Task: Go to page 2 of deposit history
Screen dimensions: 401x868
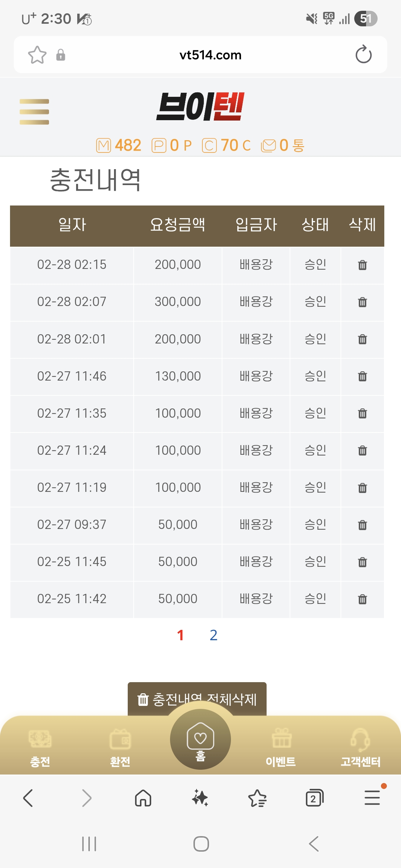Action: pyautogui.click(x=213, y=635)
